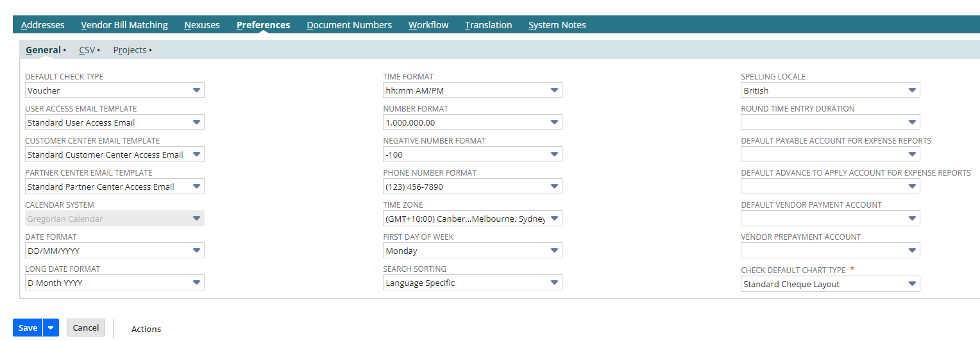The image size is (980, 341).
Task: Open the Phone Number Format dropdown
Action: click(473, 187)
